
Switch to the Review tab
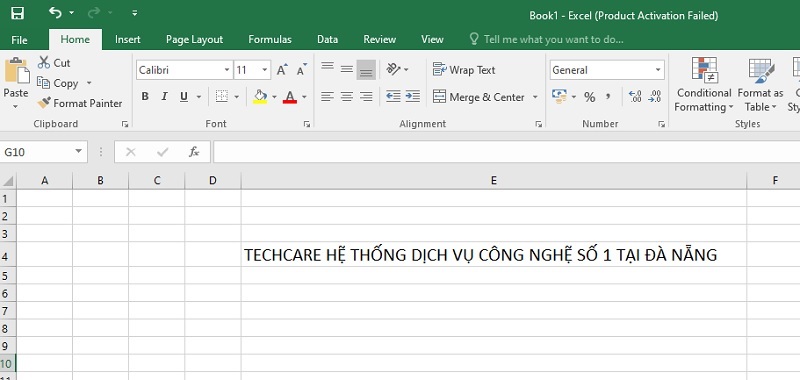380,39
